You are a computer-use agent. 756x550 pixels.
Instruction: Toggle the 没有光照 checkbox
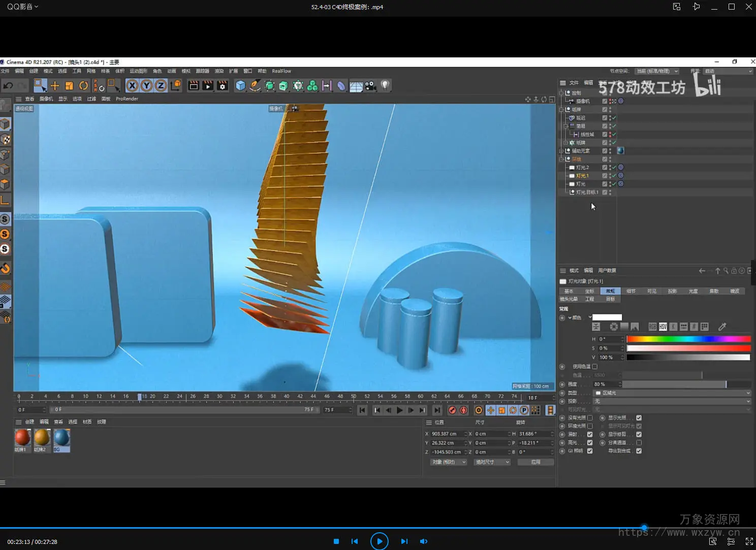click(590, 418)
